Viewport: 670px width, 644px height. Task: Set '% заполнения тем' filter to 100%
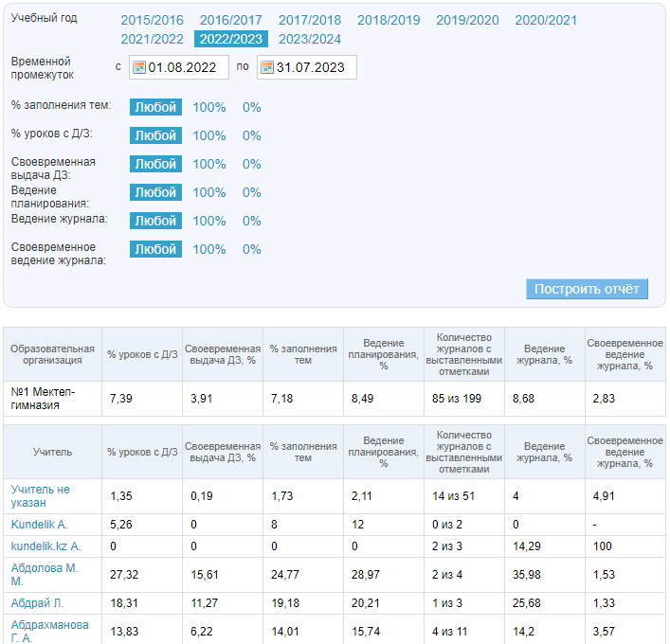pyautogui.click(x=209, y=107)
